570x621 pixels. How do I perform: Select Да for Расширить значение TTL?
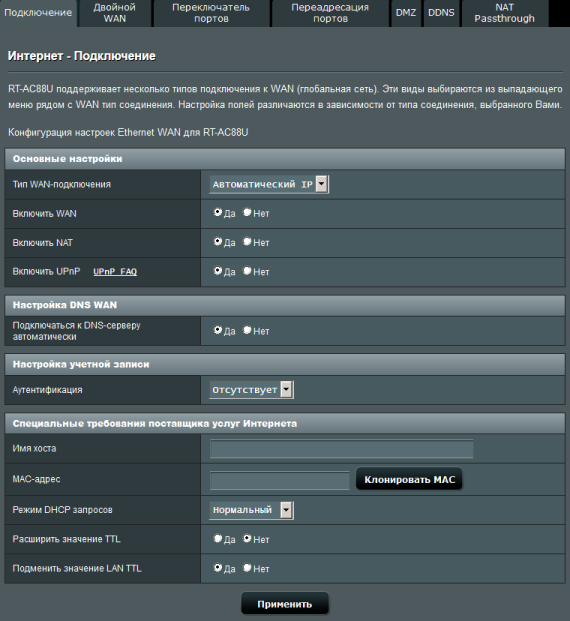click(217, 539)
